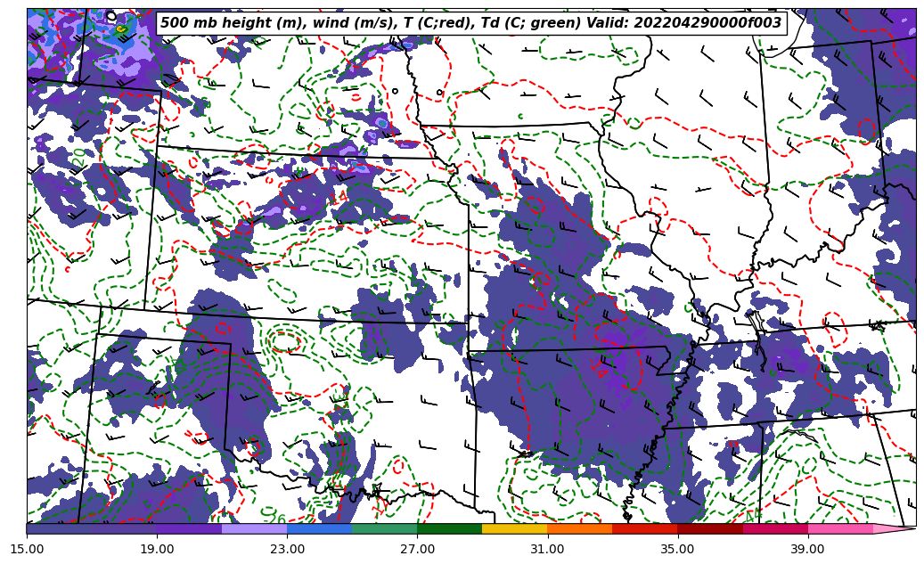The image size is (924, 564).
Task: Click the 31.00 colorbar tick label
Action: click(547, 549)
